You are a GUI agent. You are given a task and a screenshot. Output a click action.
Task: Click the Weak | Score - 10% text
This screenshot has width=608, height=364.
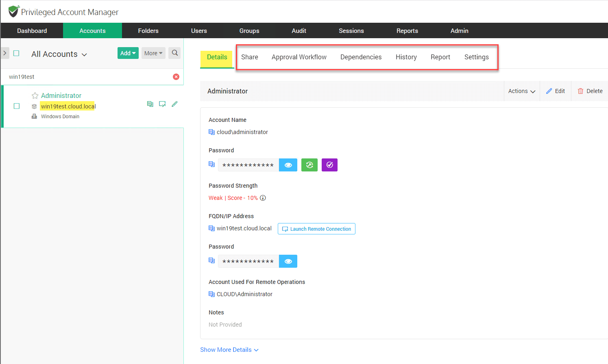pos(233,198)
